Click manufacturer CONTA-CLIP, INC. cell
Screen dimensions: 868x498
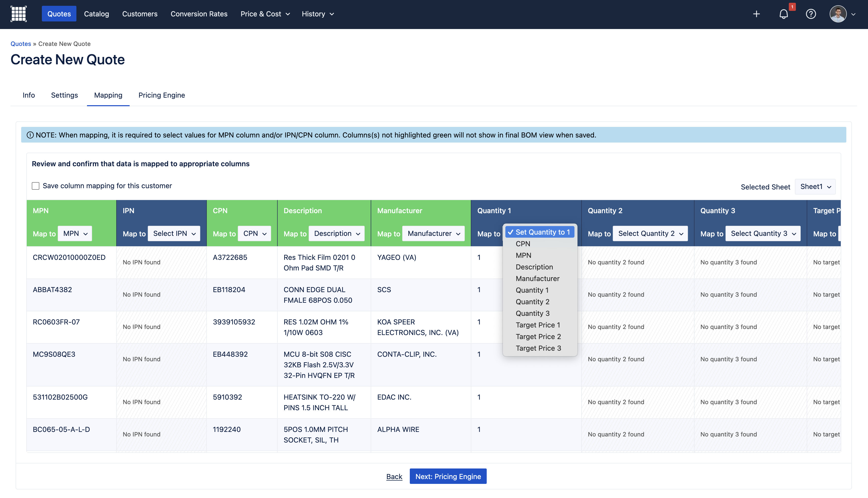(421, 365)
